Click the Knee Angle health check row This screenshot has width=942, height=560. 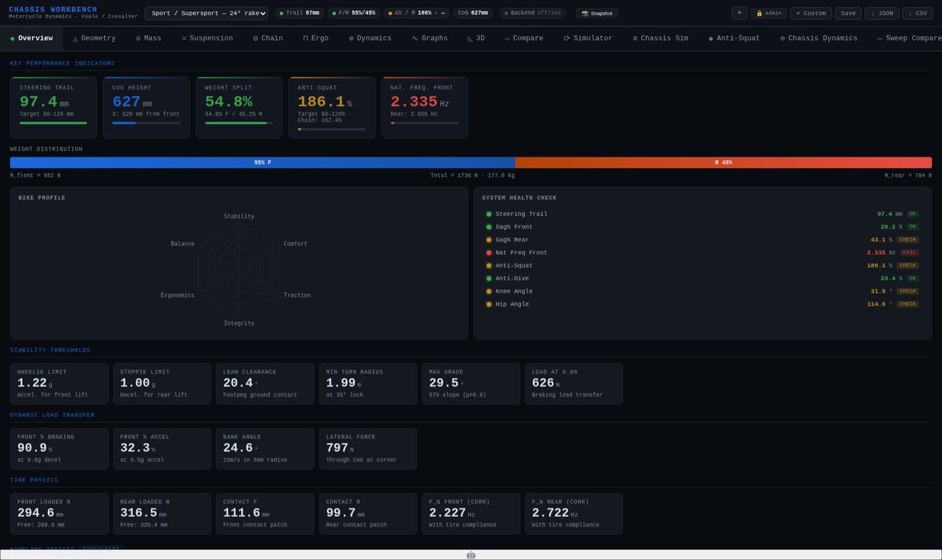pos(702,291)
